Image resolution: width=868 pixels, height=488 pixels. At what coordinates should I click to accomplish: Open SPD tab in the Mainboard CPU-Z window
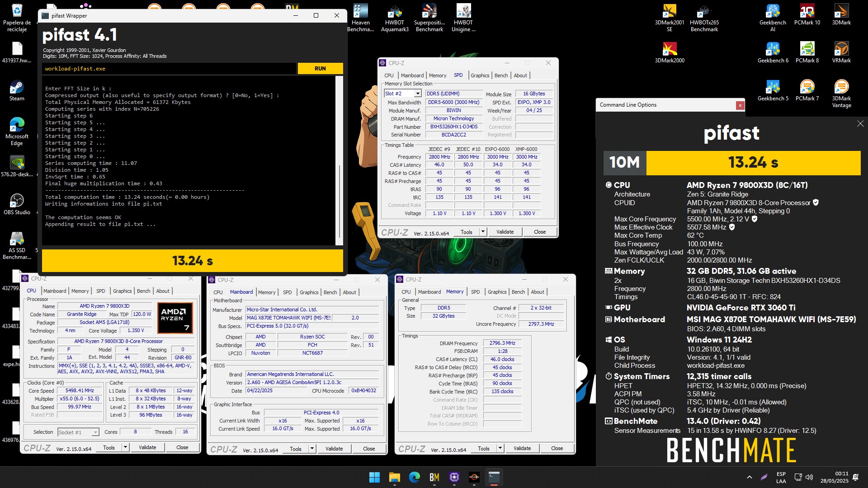[x=287, y=292]
